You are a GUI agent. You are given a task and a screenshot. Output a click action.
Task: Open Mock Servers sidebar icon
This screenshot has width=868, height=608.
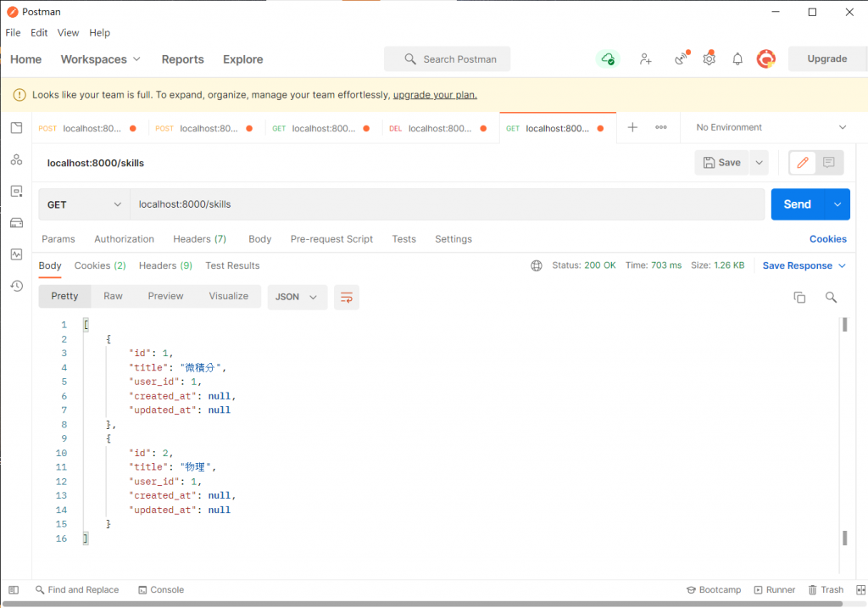pyautogui.click(x=17, y=223)
